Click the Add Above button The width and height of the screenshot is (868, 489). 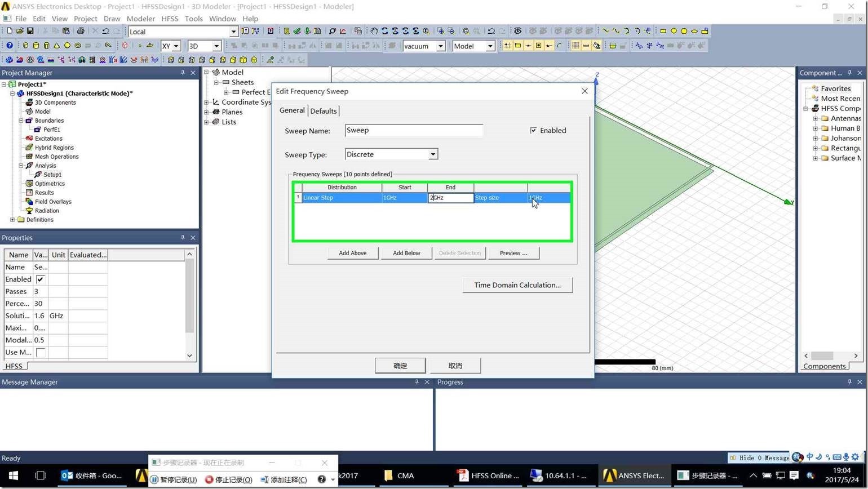point(352,253)
